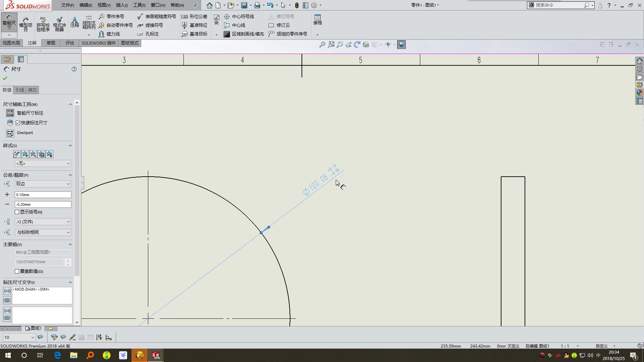The height and width of the screenshot is (362, 644).
Task: Enable the show parentheses (显示括号) checkbox
Action: tap(17, 212)
